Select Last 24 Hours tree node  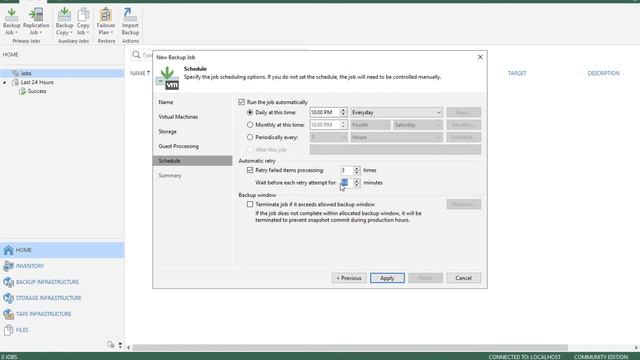pyautogui.click(x=37, y=82)
